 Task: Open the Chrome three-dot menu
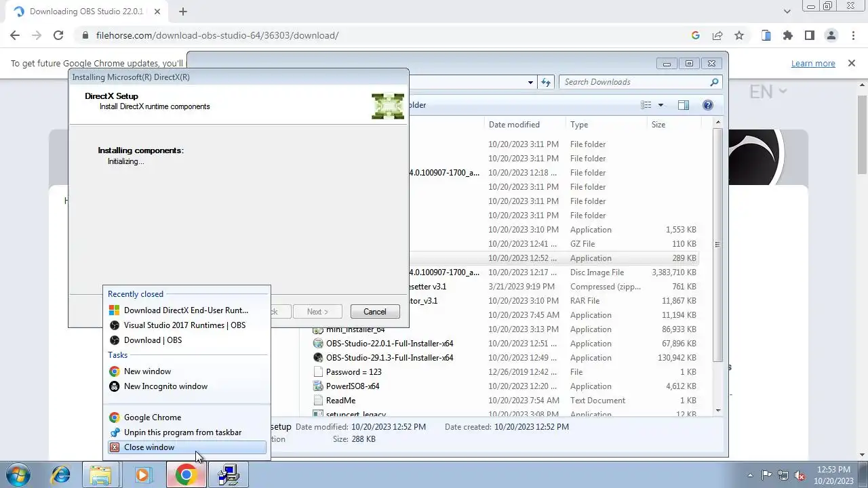[853, 35]
